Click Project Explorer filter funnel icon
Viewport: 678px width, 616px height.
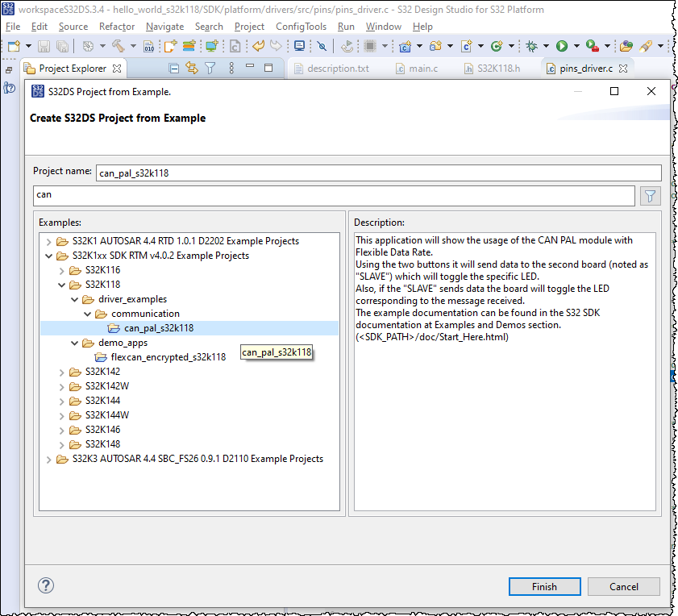tap(210, 69)
